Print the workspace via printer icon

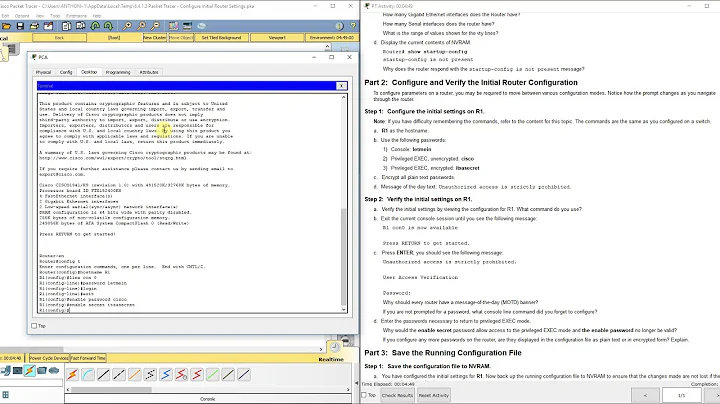coord(34,26)
